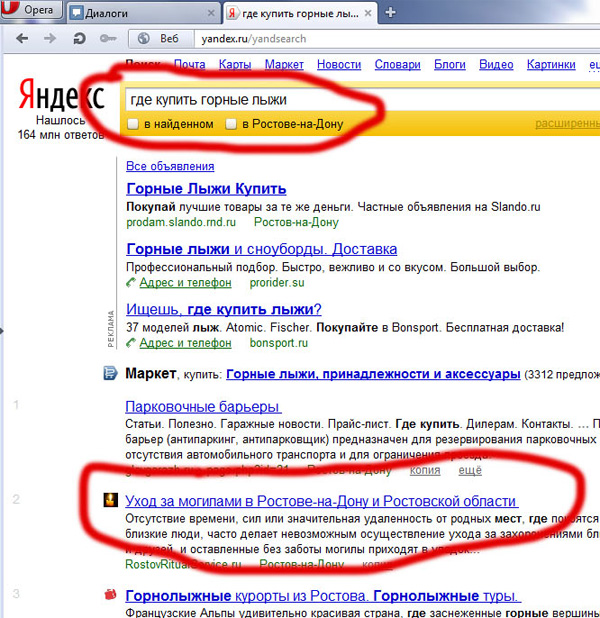Click the browser Forward arrow

[x=50, y=39]
